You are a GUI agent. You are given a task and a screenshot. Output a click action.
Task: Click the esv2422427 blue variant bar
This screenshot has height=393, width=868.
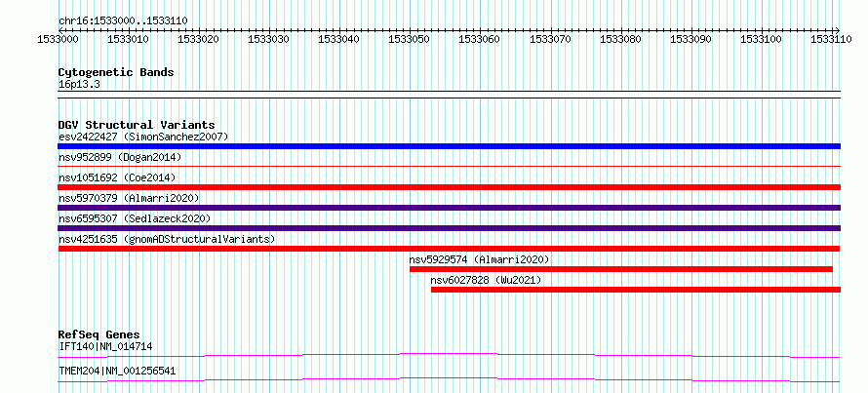click(x=449, y=146)
